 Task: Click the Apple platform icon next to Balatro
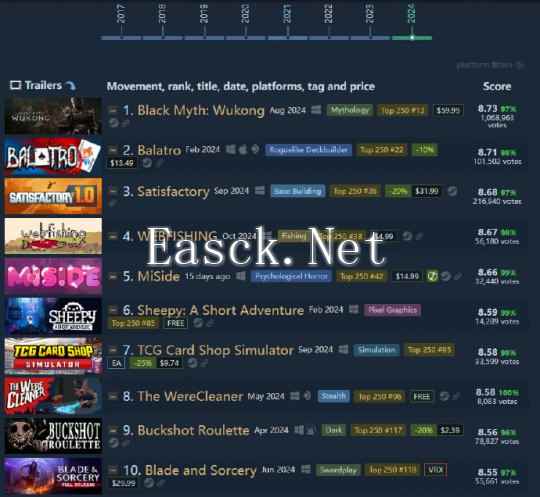pyautogui.click(x=243, y=150)
